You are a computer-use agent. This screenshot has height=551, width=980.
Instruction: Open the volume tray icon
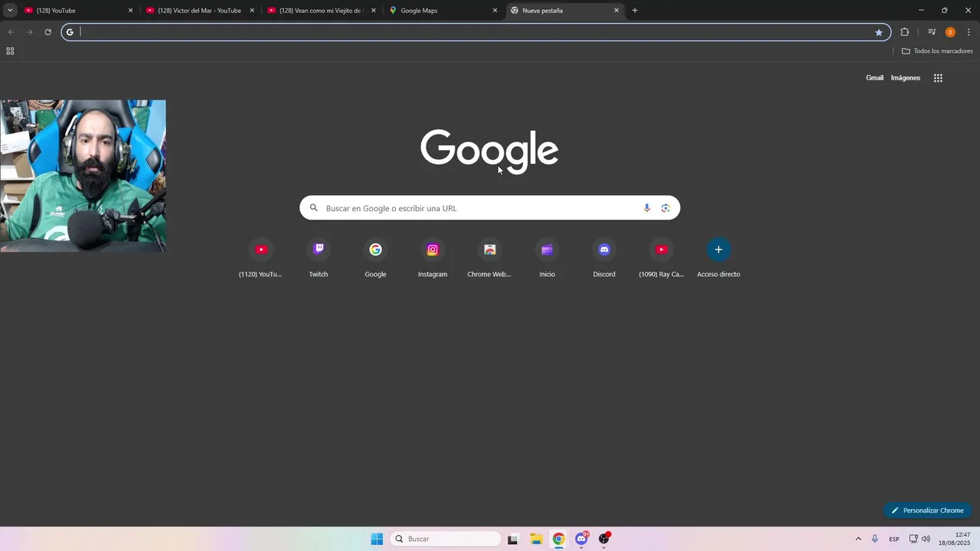[926, 539]
